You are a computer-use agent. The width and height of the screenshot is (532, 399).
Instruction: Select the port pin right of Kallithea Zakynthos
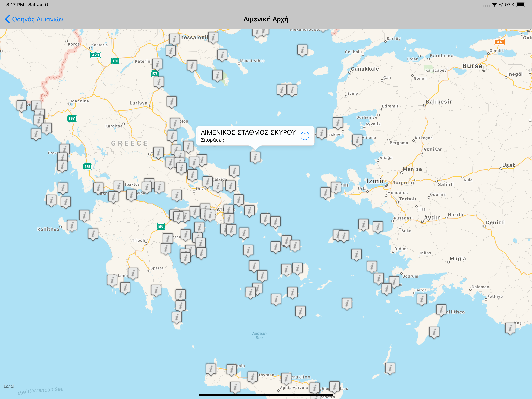pyautogui.click(x=72, y=226)
